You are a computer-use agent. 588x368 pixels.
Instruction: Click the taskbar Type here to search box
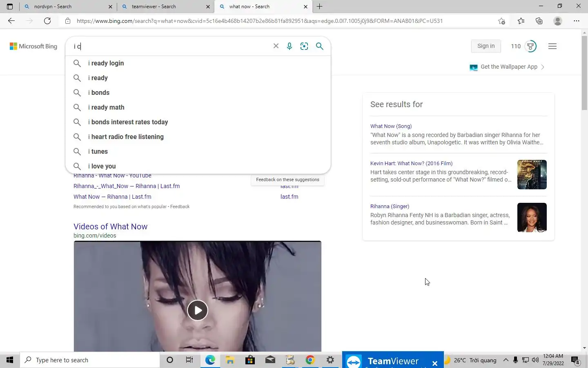pos(90,360)
